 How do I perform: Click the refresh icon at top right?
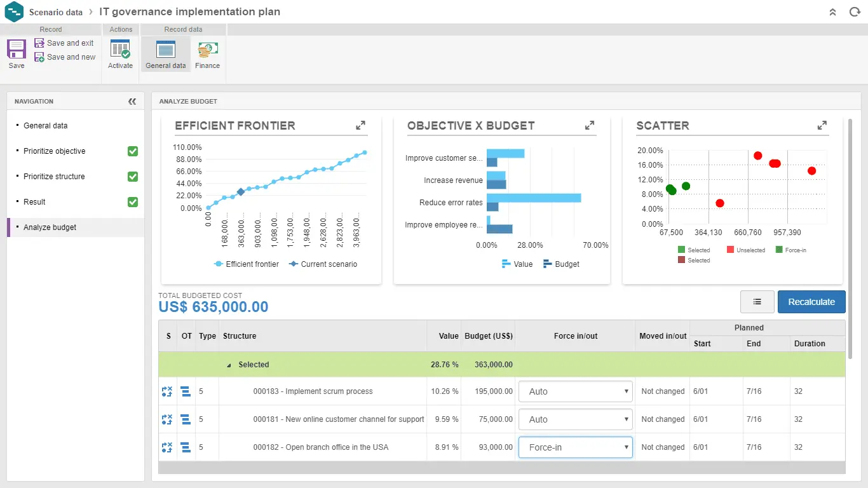tap(855, 12)
